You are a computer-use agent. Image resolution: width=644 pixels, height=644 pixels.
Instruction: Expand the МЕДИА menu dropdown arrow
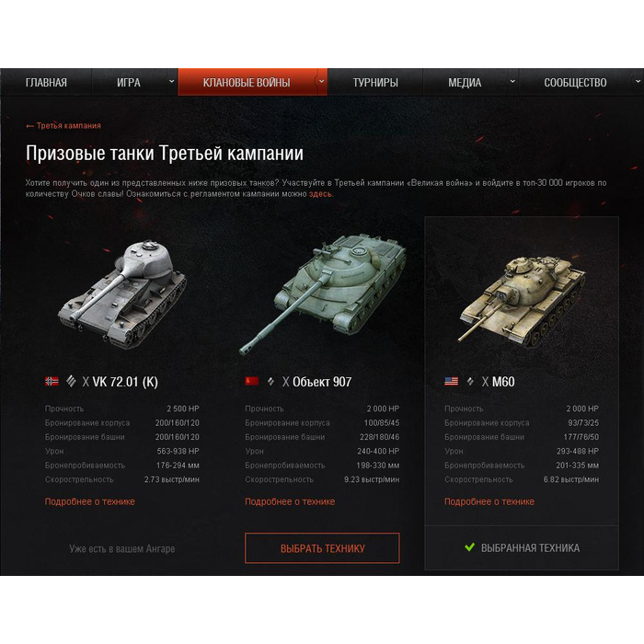pos(512,82)
